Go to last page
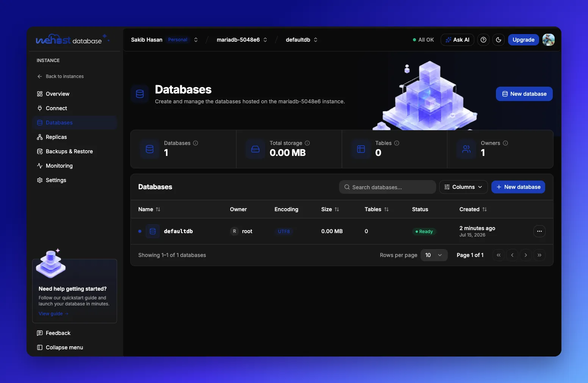588x383 pixels. 540,255
